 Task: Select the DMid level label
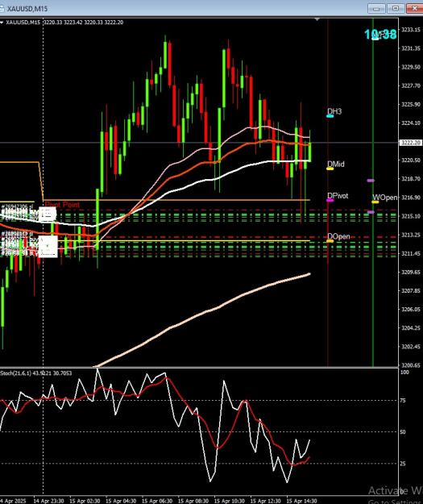click(336, 164)
